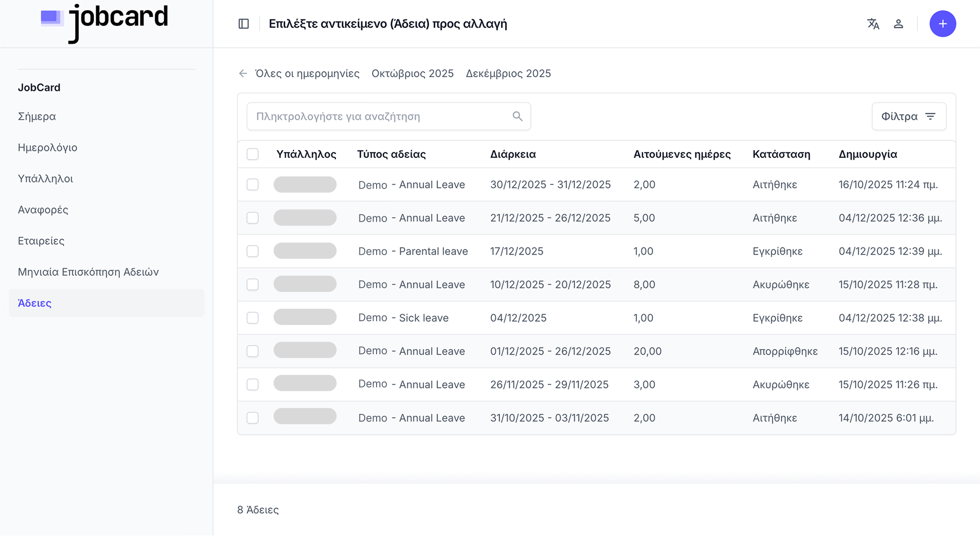Viewport: 980px width, 536px height.
Task: Click the jobcard logo
Action: 105,22
